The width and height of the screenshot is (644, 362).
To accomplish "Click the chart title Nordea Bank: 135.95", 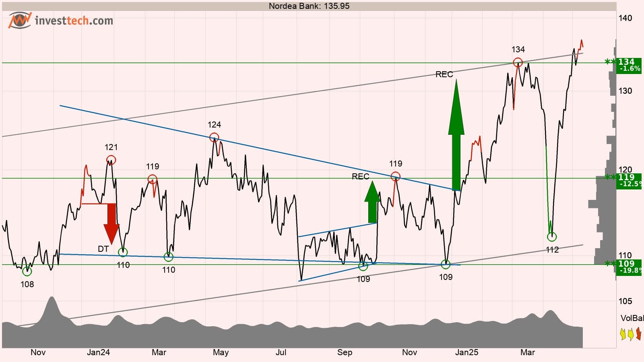I will point(309,6).
